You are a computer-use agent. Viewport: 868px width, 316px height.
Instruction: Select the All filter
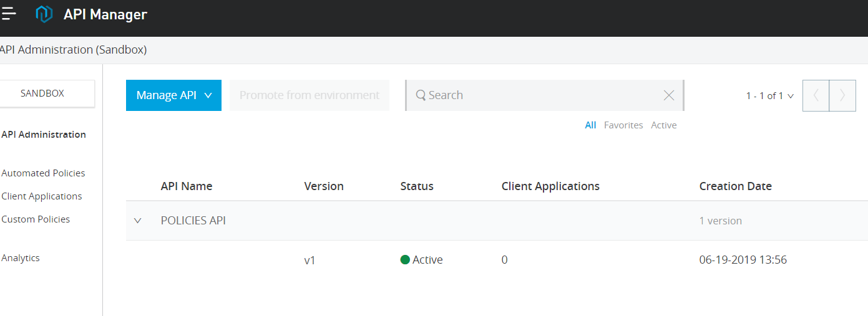pyautogui.click(x=590, y=125)
